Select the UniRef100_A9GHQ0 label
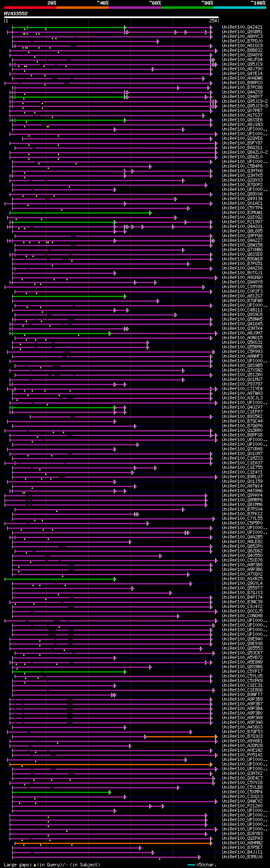The image size is (270, 868). [x=242, y=277]
